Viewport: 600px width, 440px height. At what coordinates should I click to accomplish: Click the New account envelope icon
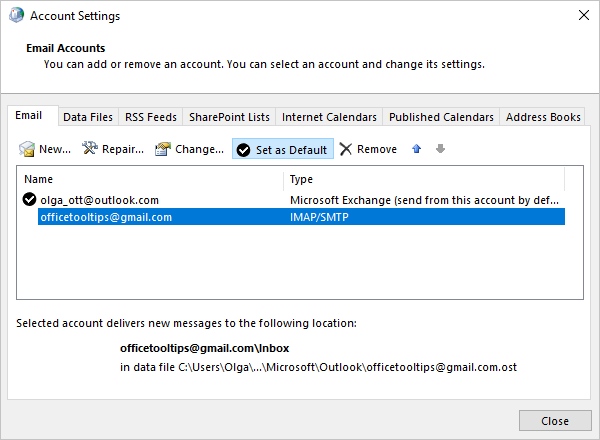pos(27,149)
